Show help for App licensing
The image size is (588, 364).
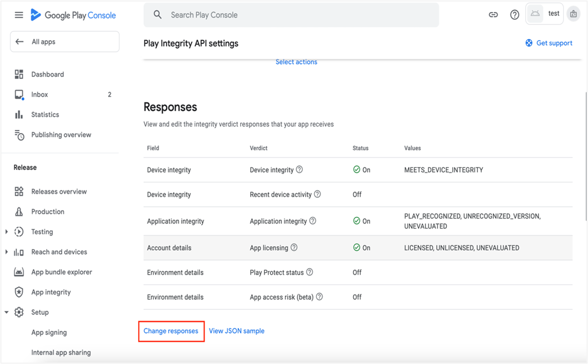click(x=294, y=248)
